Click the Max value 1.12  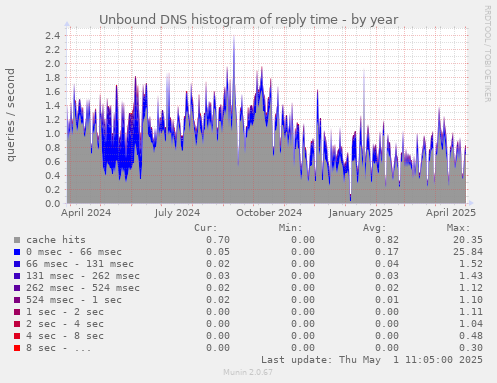[x=471, y=288]
